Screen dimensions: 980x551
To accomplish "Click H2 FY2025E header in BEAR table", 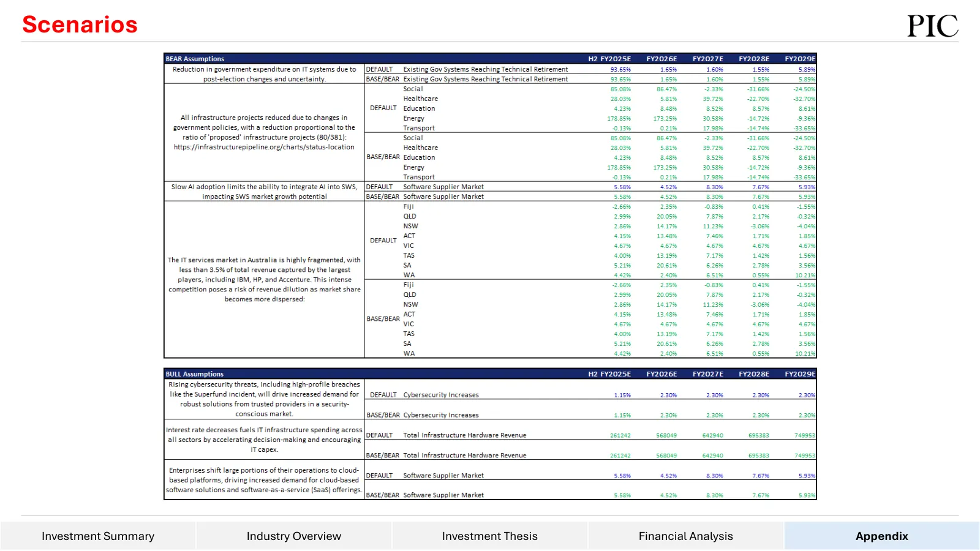I will coord(609,59).
